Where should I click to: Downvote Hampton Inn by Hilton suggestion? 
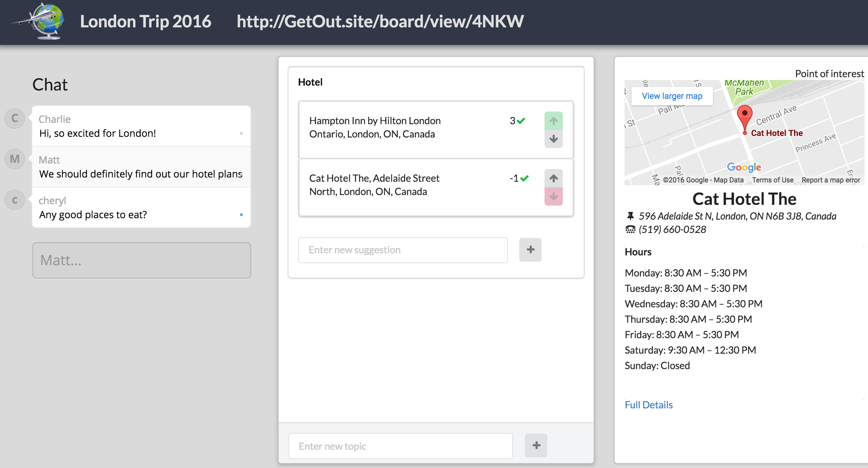pos(553,139)
